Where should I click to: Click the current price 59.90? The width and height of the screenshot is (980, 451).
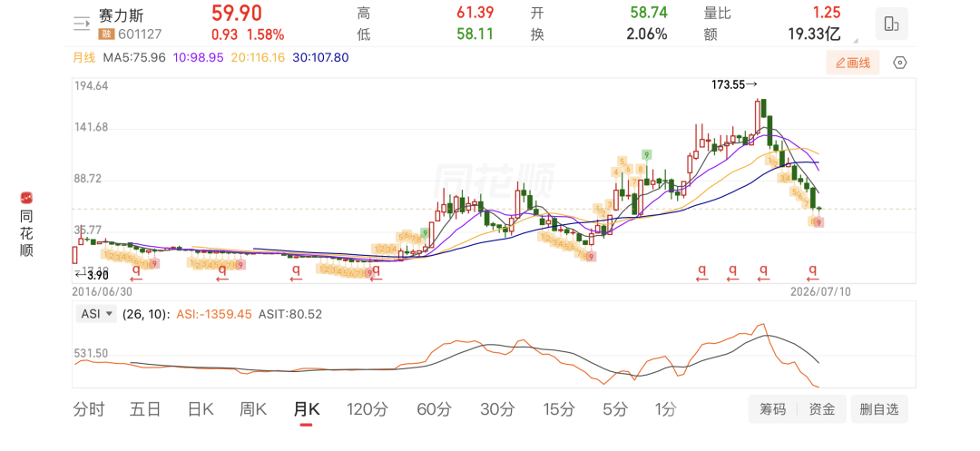click(237, 13)
